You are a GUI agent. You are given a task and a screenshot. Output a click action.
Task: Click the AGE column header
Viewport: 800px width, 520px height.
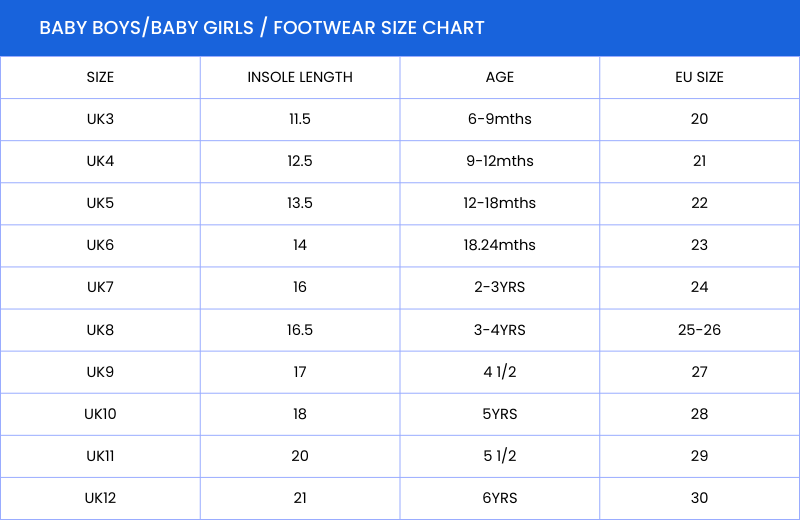click(500, 77)
